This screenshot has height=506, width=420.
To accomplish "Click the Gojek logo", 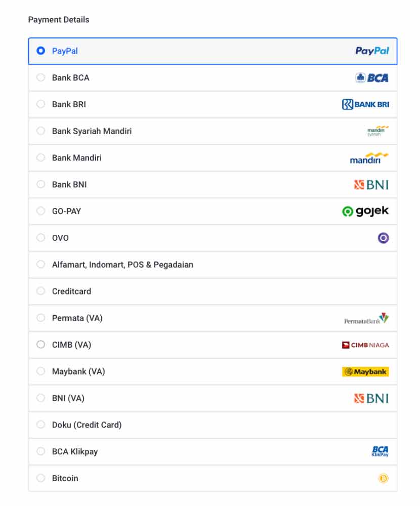I will 365,212.
